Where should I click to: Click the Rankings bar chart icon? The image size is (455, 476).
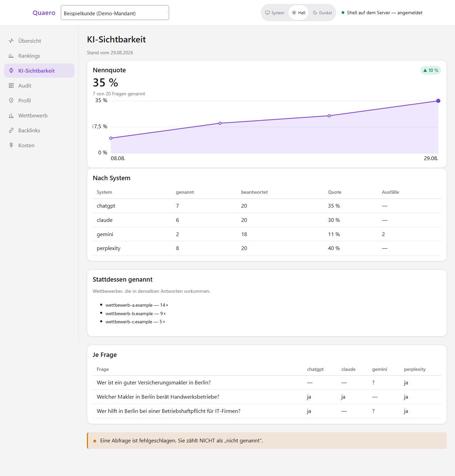point(11,56)
